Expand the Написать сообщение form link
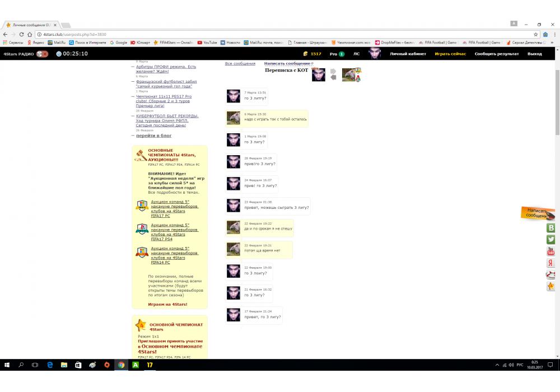This screenshot has height=392, width=560. pyautogui.click(x=287, y=64)
